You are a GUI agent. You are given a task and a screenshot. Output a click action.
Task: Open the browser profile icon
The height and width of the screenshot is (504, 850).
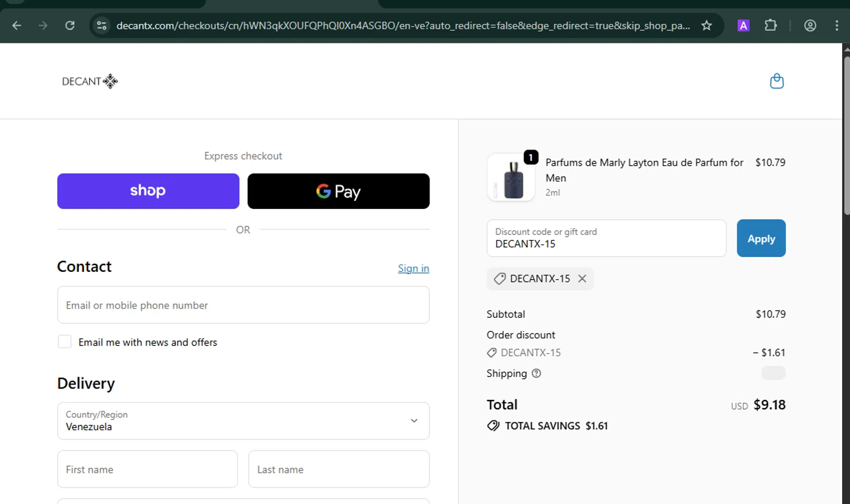click(x=810, y=25)
